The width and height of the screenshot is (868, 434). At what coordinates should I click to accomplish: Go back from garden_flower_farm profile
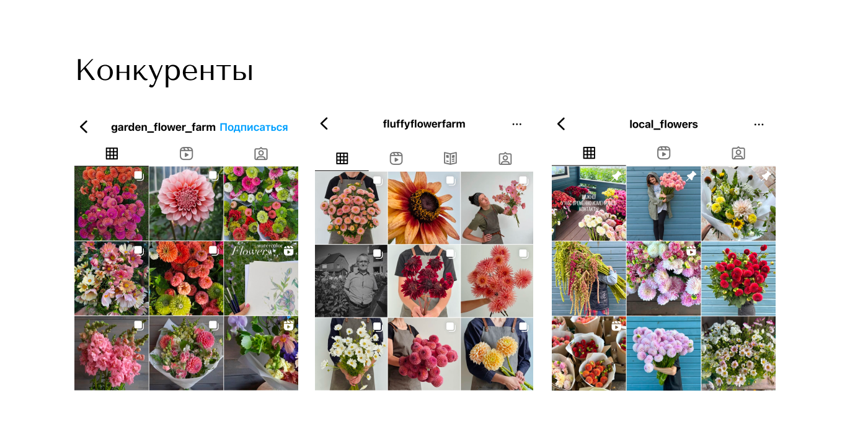coord(84,127)
